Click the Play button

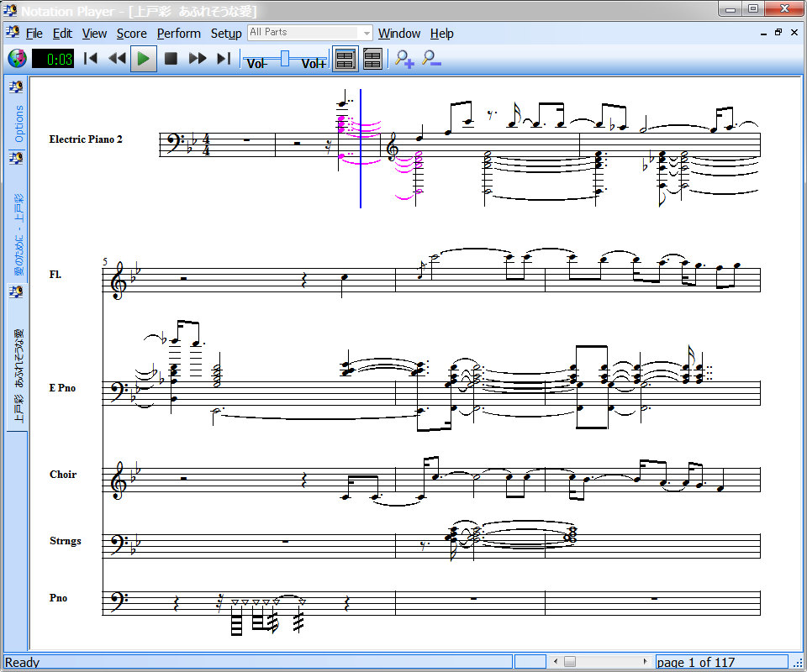144,59
